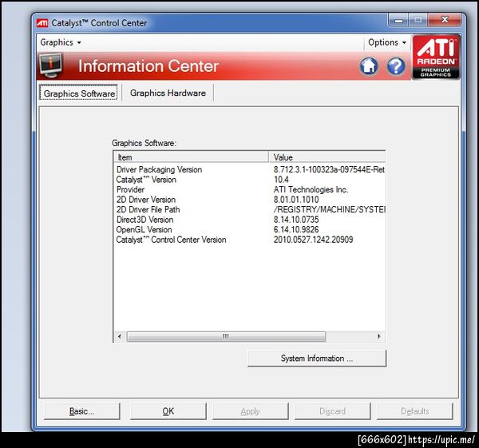Screen dimensions: 479x448
Task: Click the System Information button
Action: coord(317,358)
